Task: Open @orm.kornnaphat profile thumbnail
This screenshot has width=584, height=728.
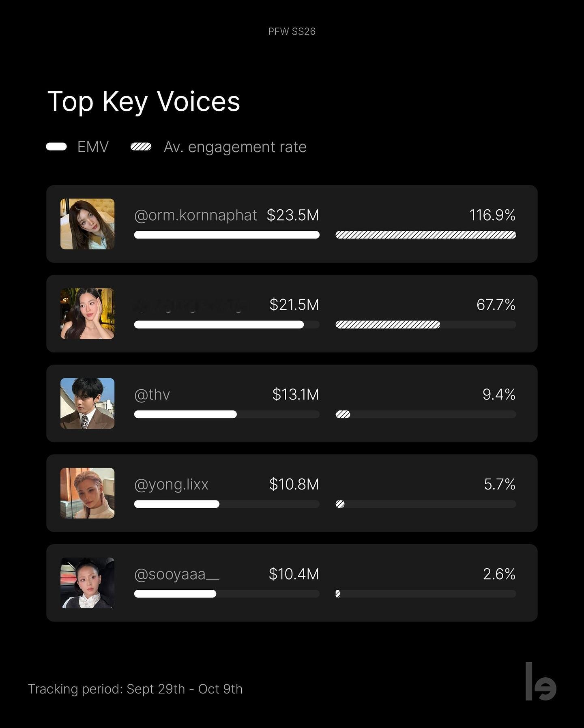Action: tap(87, 224)
